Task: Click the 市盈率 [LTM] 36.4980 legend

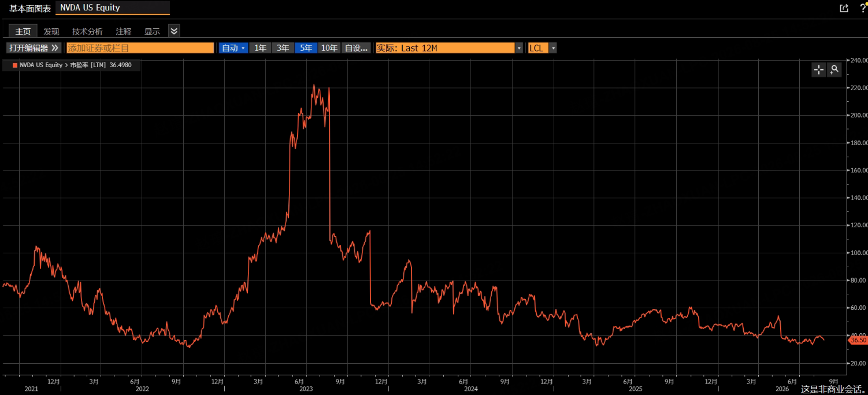Action: click(101, 65)
